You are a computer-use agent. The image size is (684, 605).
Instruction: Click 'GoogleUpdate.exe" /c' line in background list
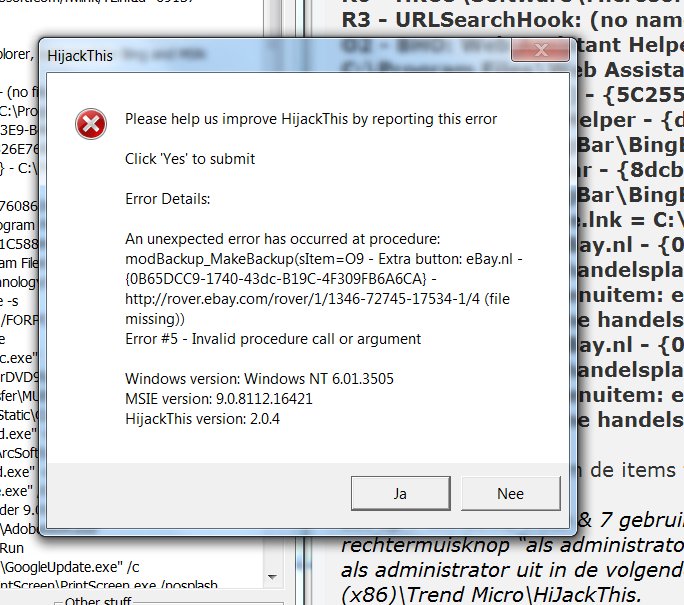coord(70,567)
